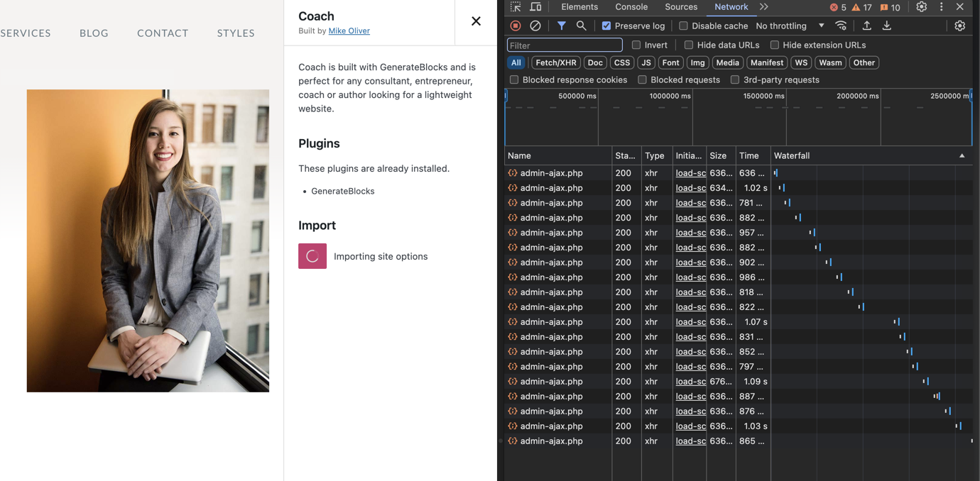Enable Hide data URLs checkbox
Screen dimensions: 980x481
pos(689,45)
